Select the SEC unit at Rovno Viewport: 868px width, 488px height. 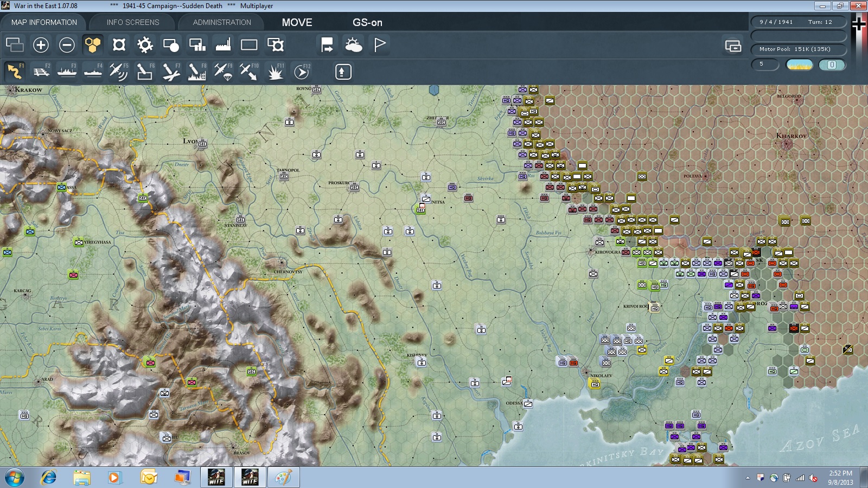pyautogui.click(x=316, y=89)
